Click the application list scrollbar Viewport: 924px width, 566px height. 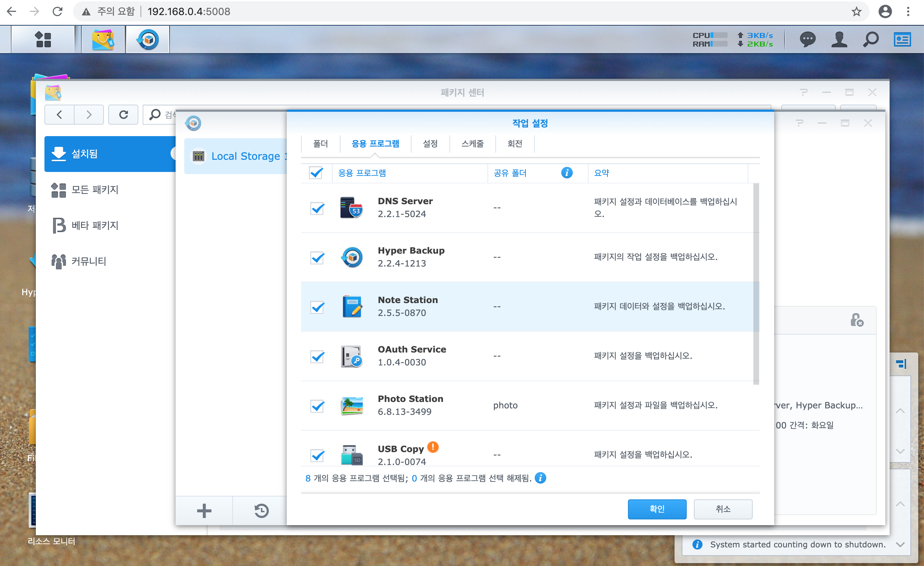click(756, 283)
